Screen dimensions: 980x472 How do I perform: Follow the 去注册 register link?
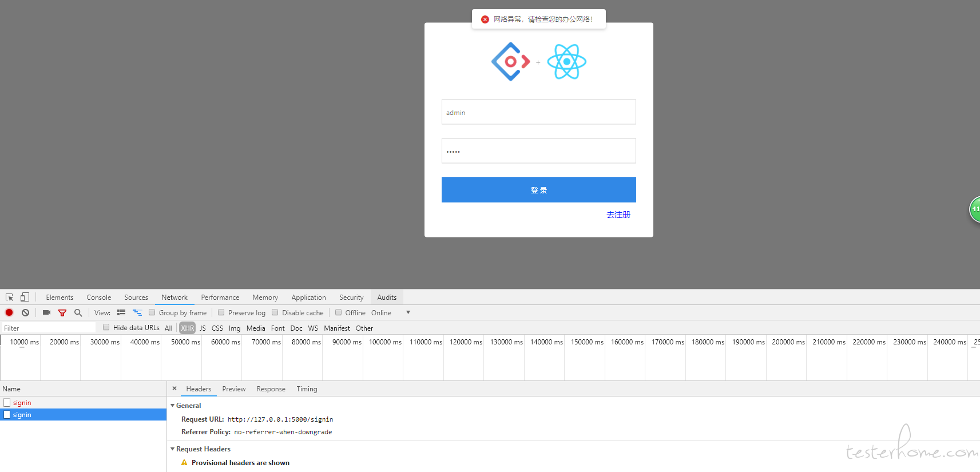tap(618, 215)
